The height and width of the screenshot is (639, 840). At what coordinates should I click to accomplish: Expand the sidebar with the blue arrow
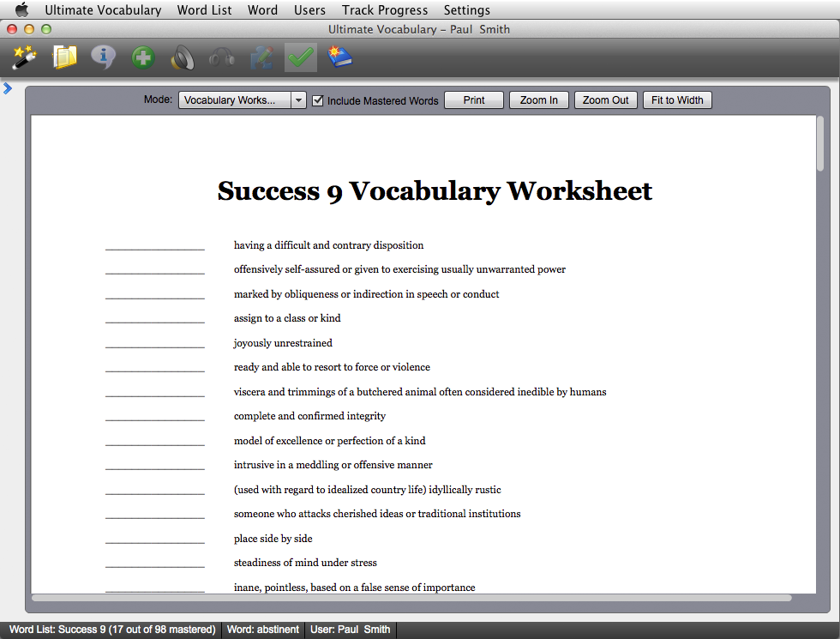pyautogui.click(x=8, y=87)
